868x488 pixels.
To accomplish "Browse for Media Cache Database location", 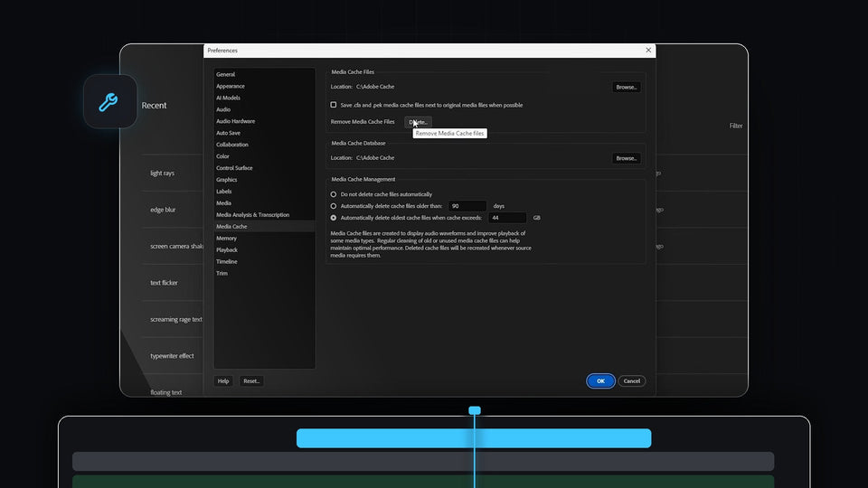I will [626, 158].
